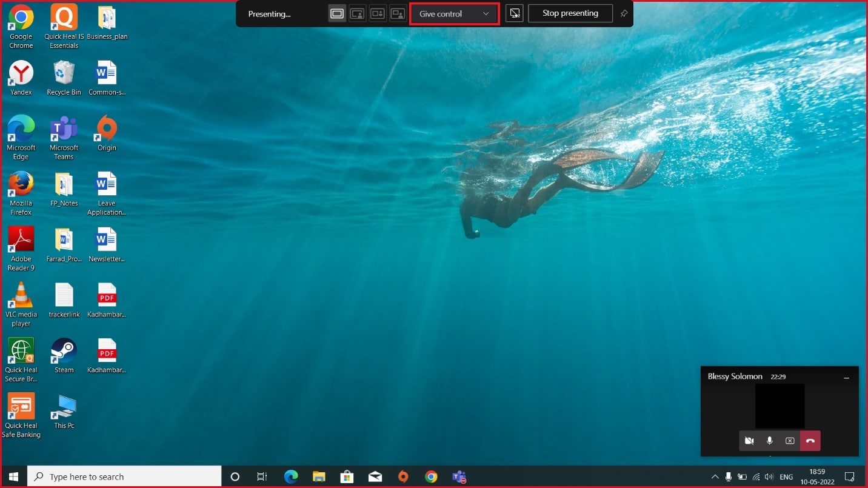Hang up the call with Blessy Solomon

click(x=810, y=441)
